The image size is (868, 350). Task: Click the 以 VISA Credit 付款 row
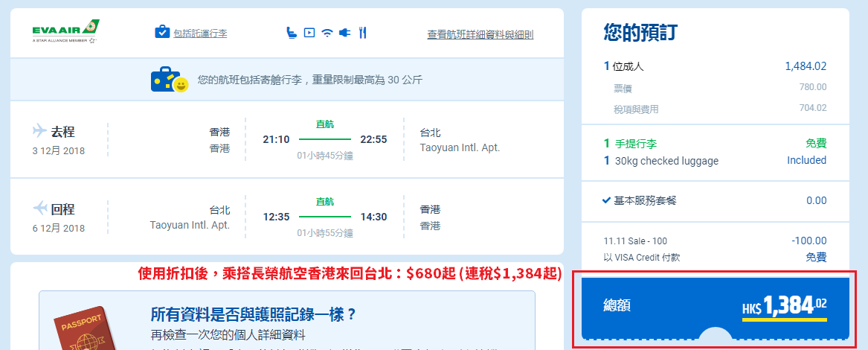click(x=716, y=258)
